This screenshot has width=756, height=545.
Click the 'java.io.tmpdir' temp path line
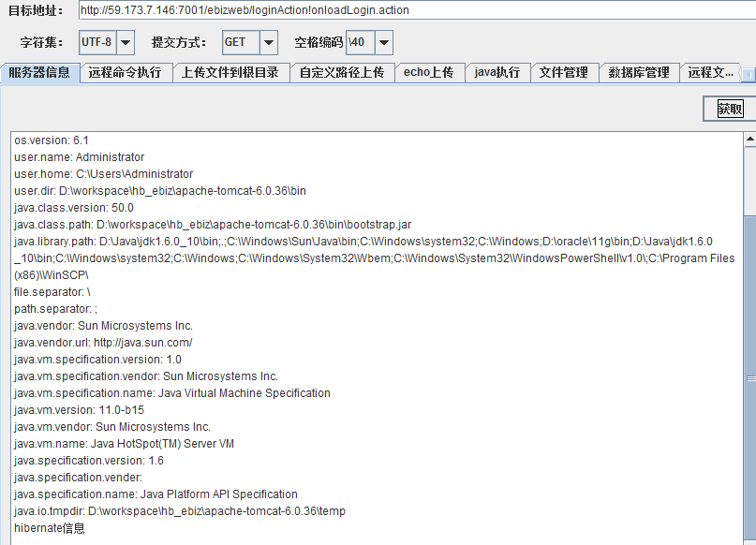(180, 511)
